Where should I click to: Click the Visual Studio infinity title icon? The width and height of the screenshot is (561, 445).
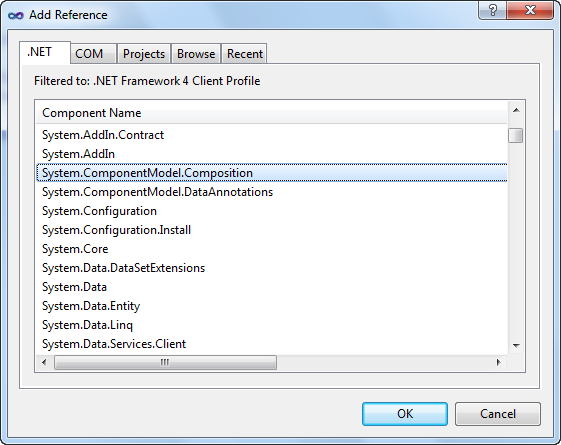click(16, 15)
